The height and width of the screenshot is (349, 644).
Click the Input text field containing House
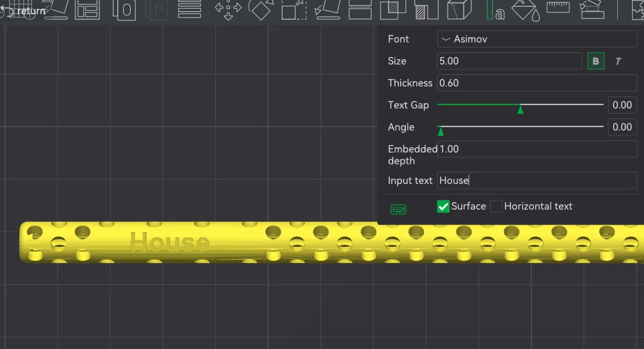coord(537,180)
